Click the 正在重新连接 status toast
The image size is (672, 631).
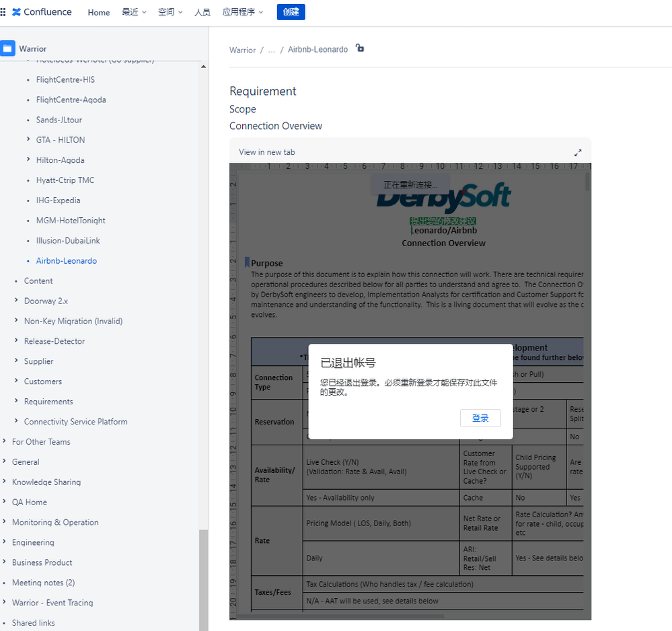(x=410, y=185)
